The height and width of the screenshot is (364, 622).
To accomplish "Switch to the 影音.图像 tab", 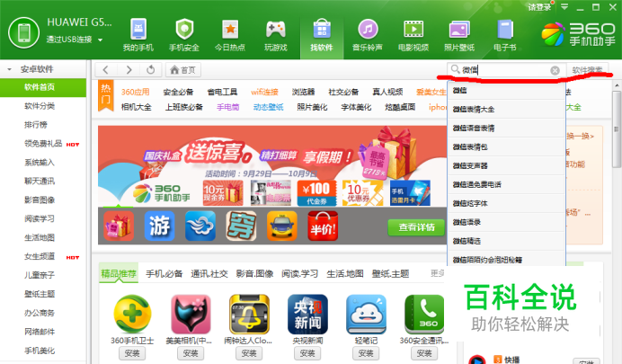I will pos(254,273).
